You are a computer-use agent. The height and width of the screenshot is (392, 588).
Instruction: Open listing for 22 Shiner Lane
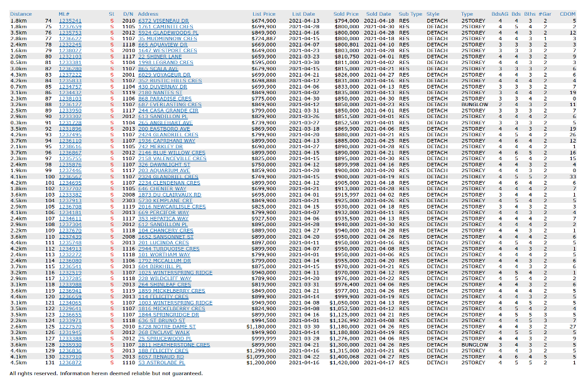point(158,57)
